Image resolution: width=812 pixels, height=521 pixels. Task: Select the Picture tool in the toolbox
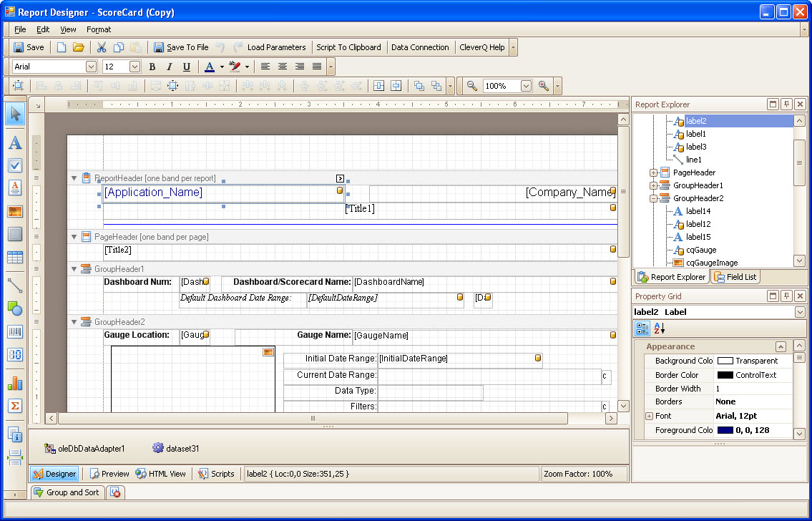[14, 212]
